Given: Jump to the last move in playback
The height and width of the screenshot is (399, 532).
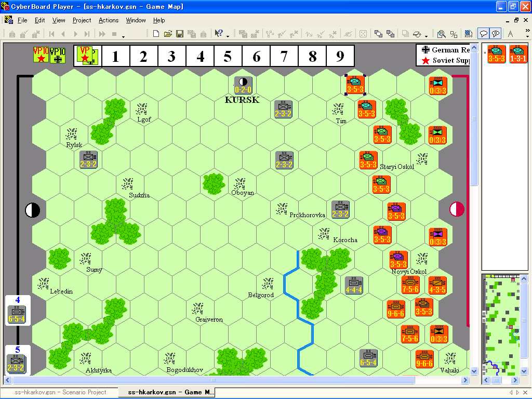Looking at the screenshot, I should 87,34.
